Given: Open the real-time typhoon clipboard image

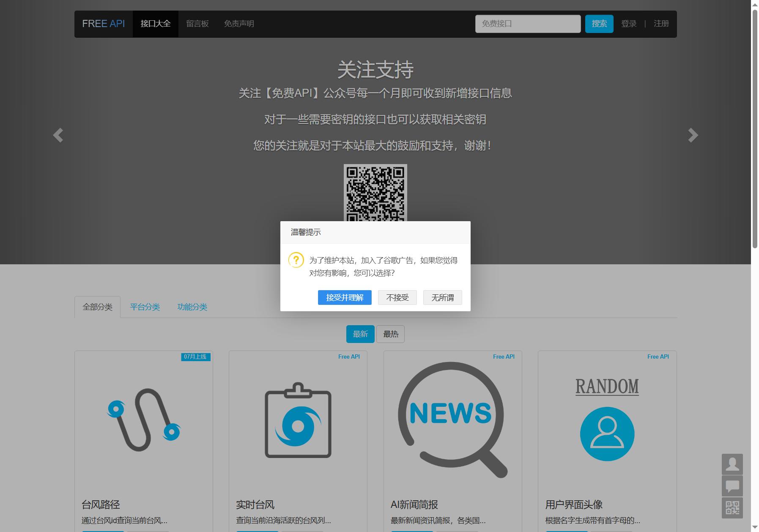Looking at the screenshot, I should click(298, 420).
